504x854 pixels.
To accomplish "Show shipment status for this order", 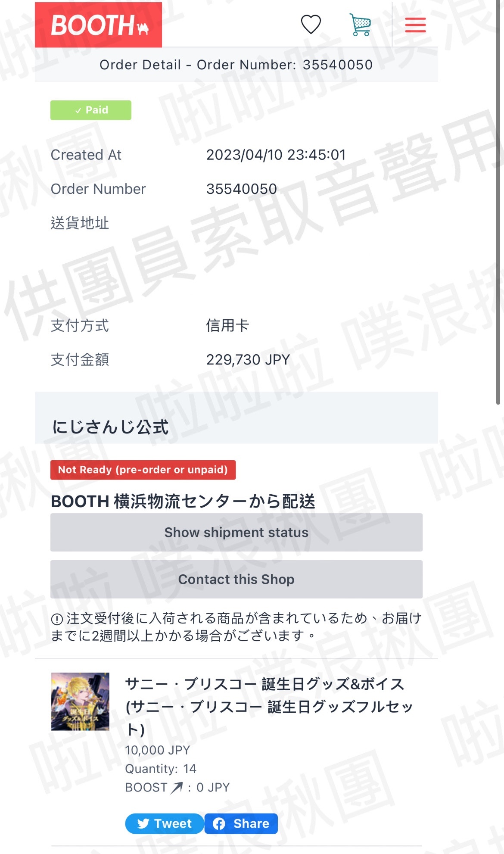I will click(x=236, y=532).
